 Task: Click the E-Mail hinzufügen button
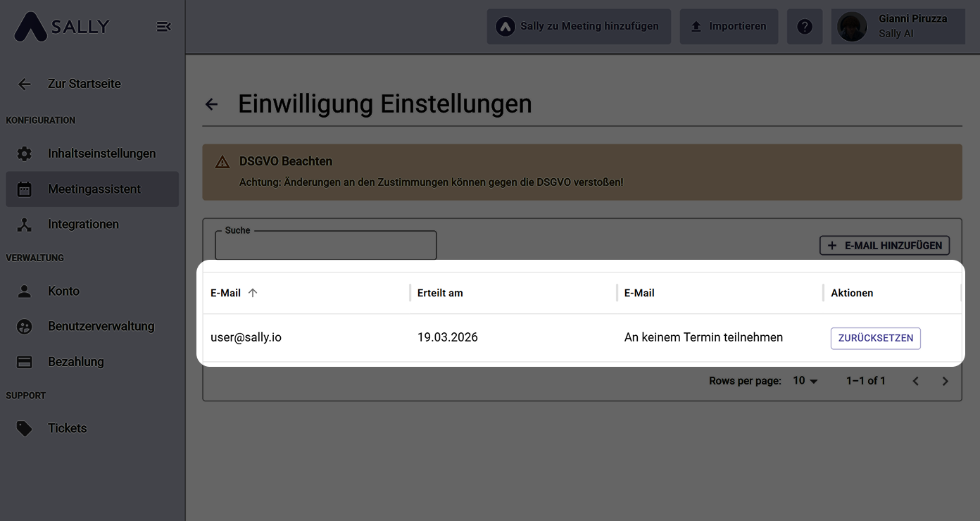(884, 246)
